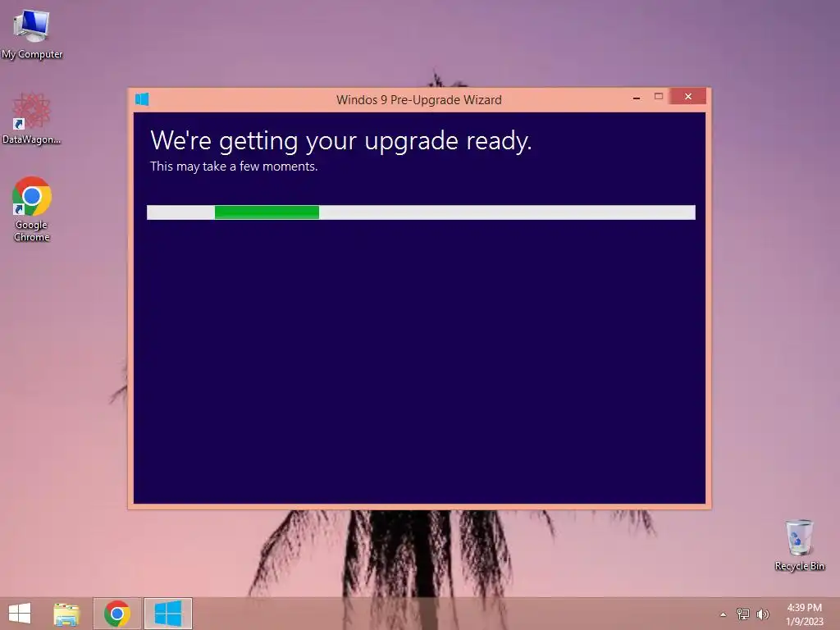Switch to Chrome in the taskbar
Viewport: 840px width, 630px height.
117,614
